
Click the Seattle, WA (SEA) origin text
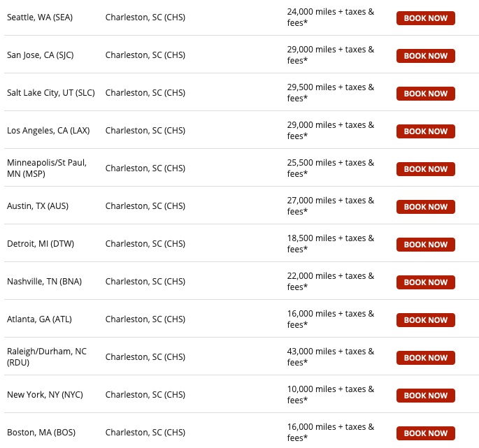[x=40, y=17]
